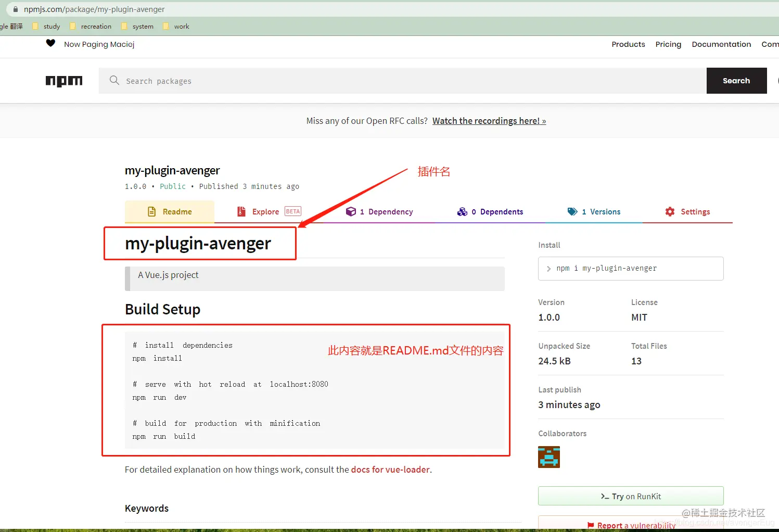779x532 pixels.
Task: Click the Keywords heading
Action: tap(147, 509)
